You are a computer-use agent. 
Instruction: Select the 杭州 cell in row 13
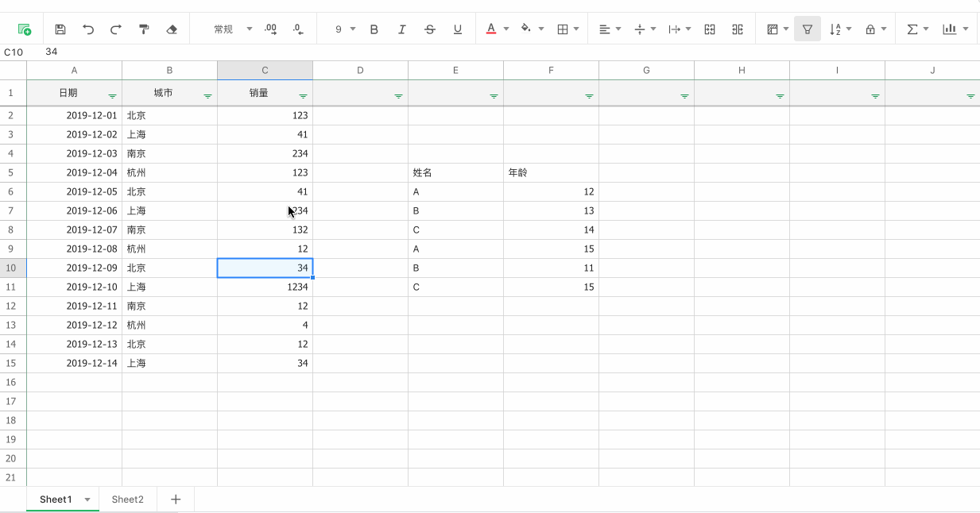[x=170, y=325]
